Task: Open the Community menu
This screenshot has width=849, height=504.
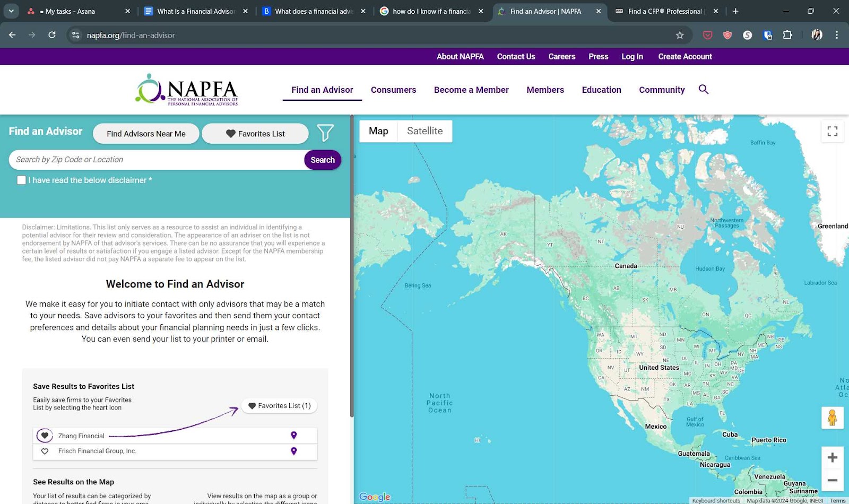Action: (x=662, y=90)
